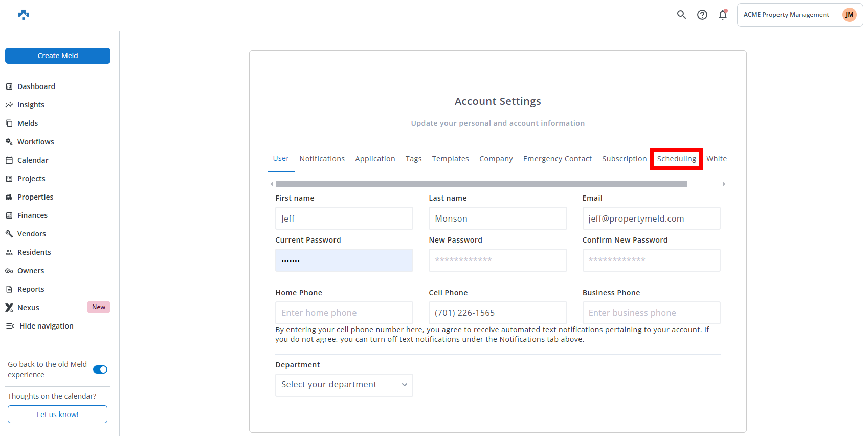Open ACME Property Management account menu

799,15
